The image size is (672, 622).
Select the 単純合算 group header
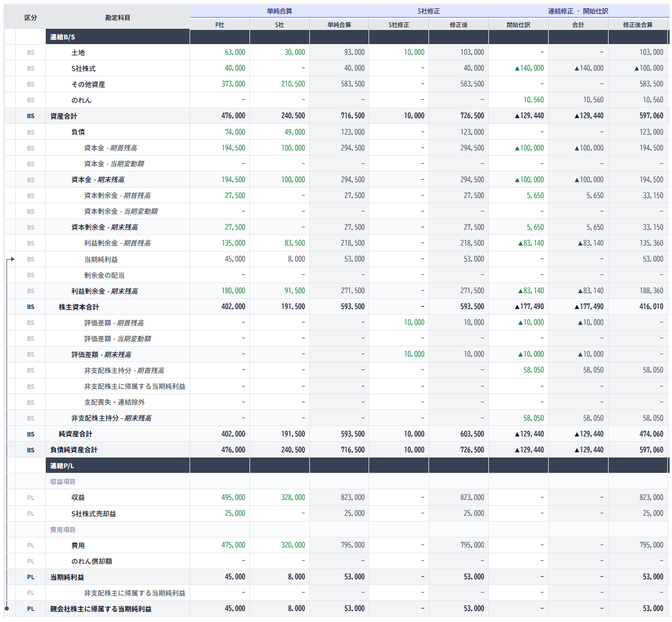(x=279, y=11)
